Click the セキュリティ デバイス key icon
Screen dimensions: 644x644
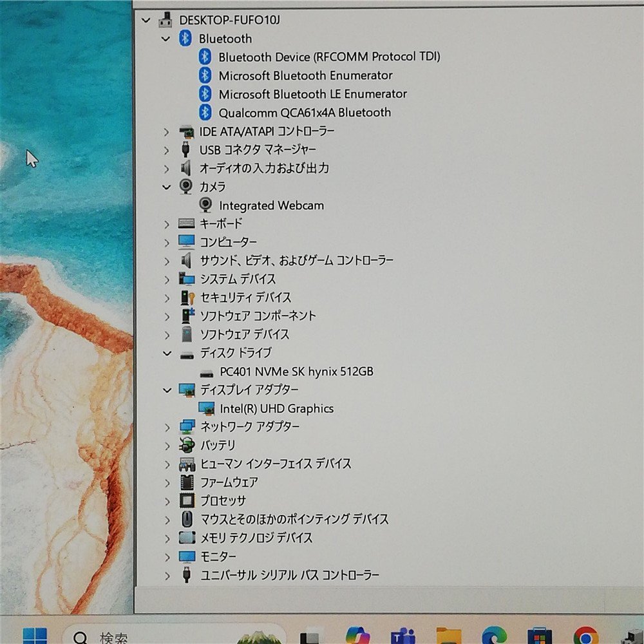[187, 298]
